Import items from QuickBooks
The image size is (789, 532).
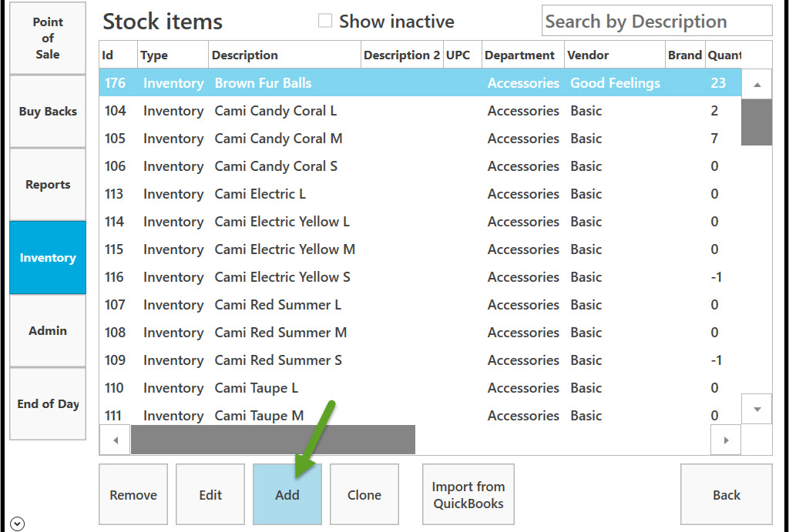[468, 494]
